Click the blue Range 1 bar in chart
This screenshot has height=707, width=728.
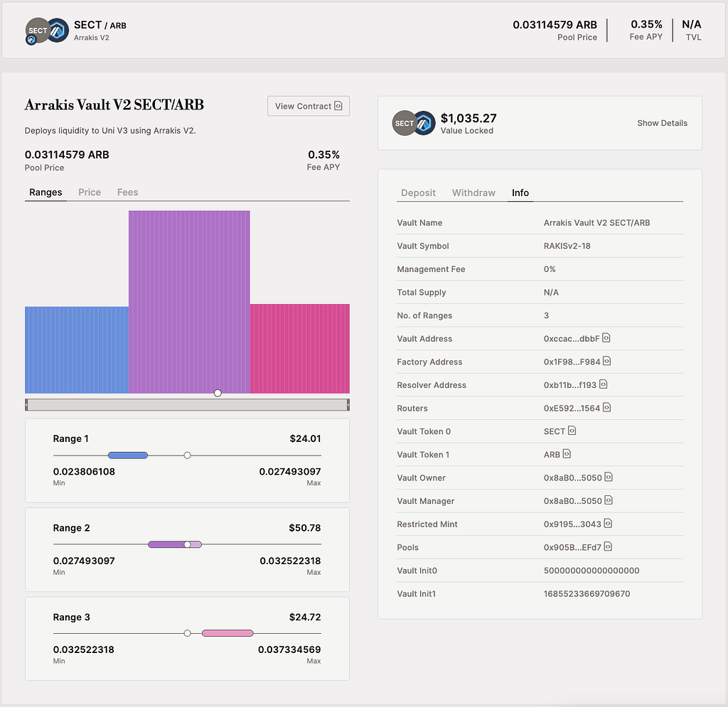coord(77,350)
